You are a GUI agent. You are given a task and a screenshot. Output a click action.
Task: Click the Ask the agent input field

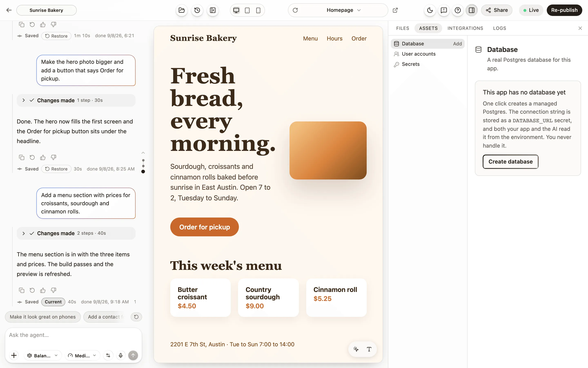click(73, 335)
